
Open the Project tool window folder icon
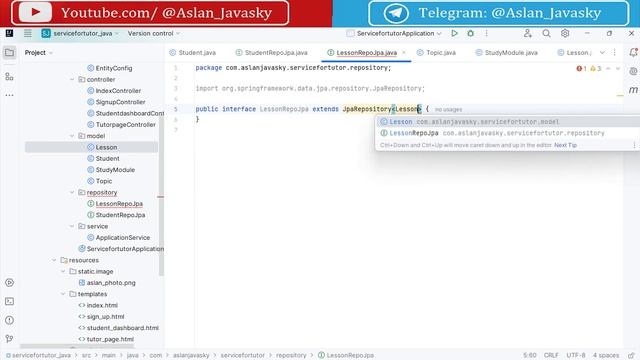coord(9,53)
